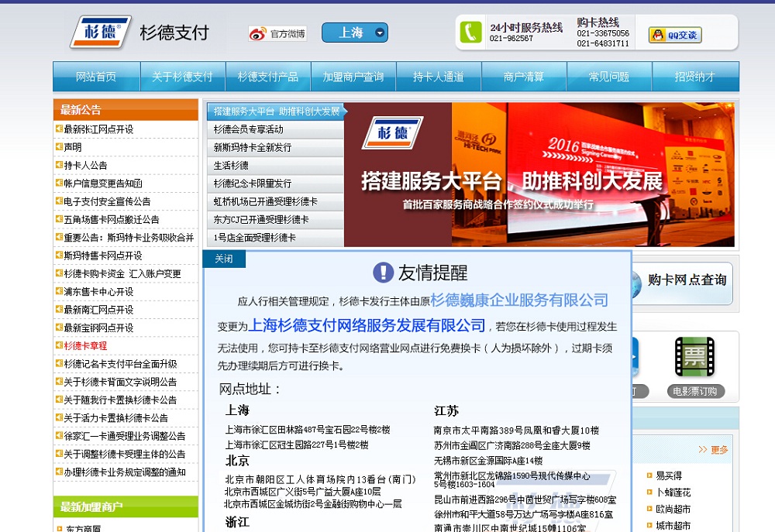Open 最新宝钢网点开设 announcement
Viewport: 775px width, 532px height.
pos(98,328)
